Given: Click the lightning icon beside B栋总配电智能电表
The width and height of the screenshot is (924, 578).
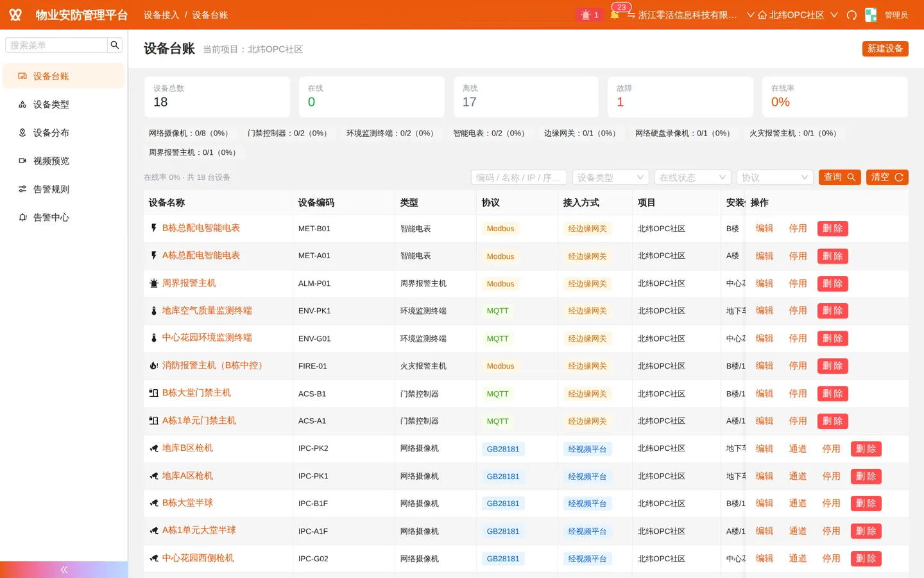Looking at the screenshot, I should 153,228.
